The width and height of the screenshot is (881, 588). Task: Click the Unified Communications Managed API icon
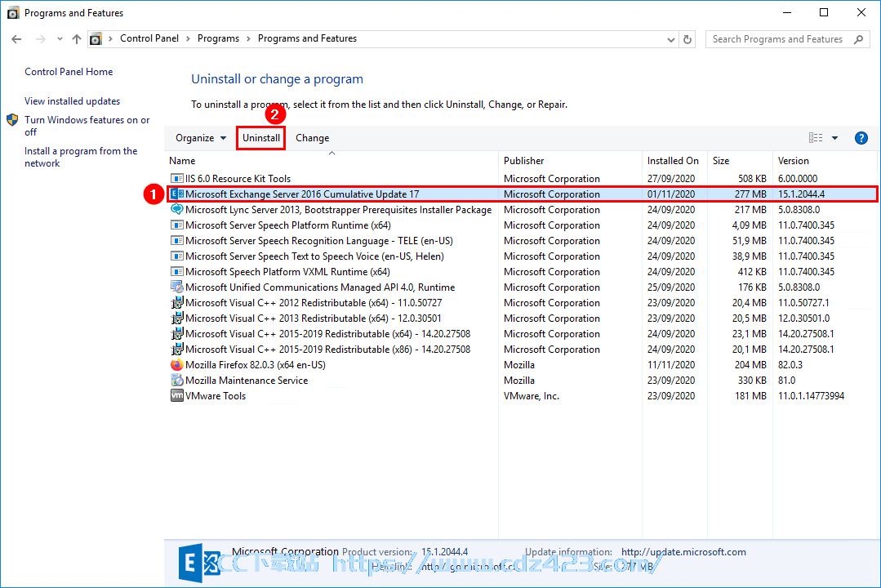tap(177, 287)
